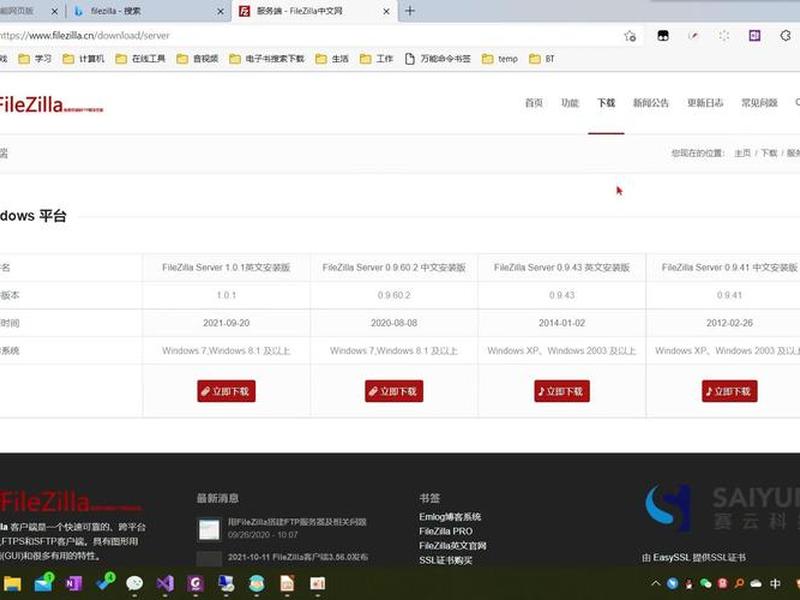Click the 下载 breadcrumb link

click(x=769, y=153)
